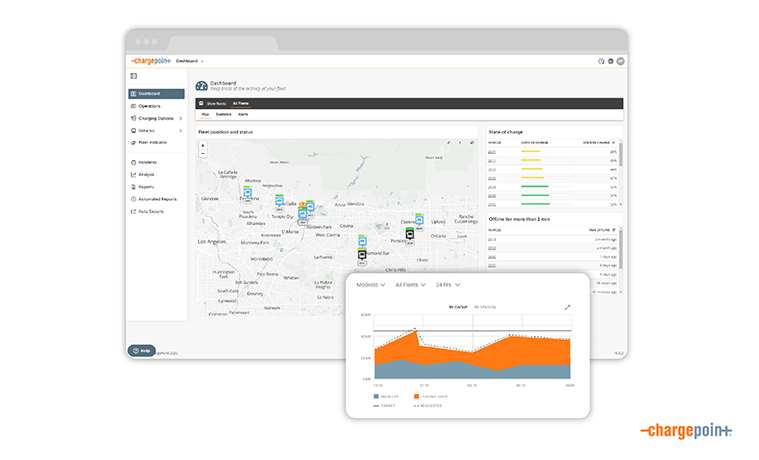Open the Modesto location dropdown
This screenshot has height=460, width=759.
tap(371, 285)
